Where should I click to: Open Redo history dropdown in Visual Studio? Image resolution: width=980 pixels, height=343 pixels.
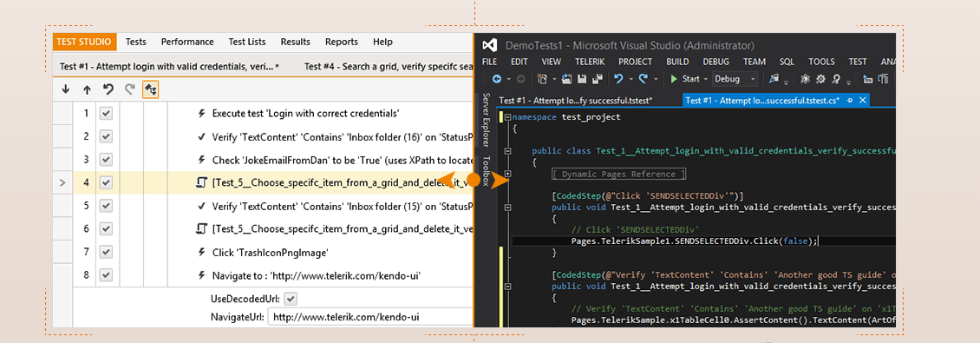pyautogui.click(x=656, y=80)
